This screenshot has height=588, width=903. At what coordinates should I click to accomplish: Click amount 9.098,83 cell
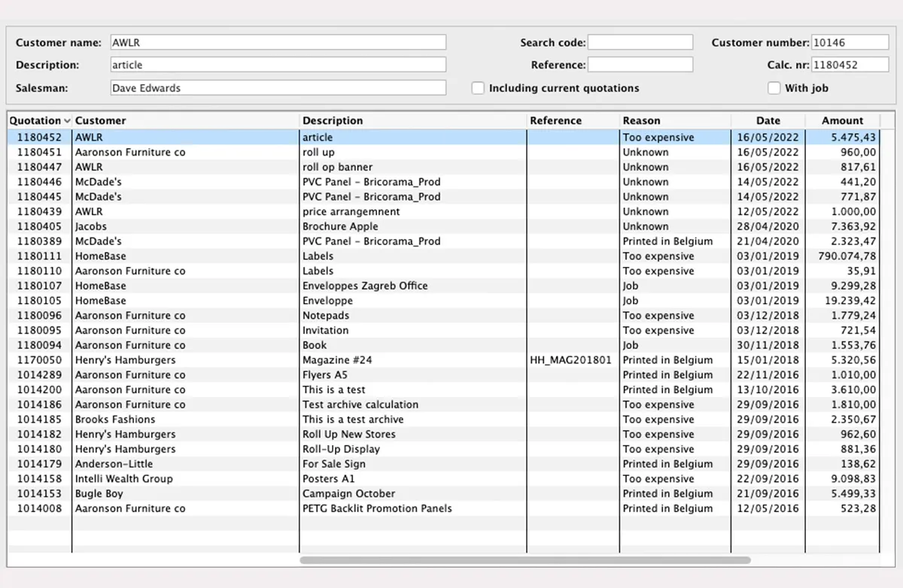(x=842, y=479)
